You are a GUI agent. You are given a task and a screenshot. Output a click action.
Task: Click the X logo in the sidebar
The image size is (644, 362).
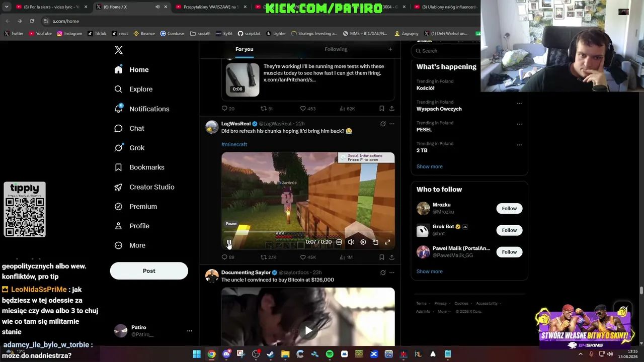119,50
